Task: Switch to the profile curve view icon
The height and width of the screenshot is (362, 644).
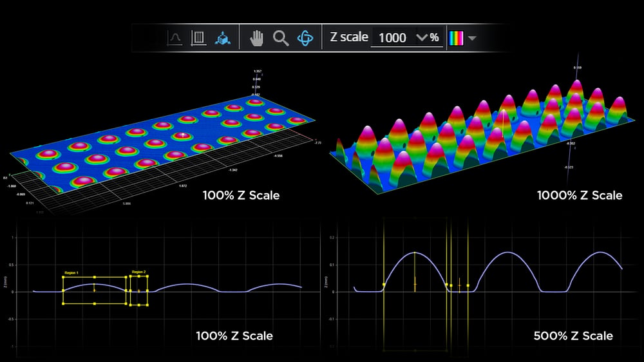Action: [175, 38]
